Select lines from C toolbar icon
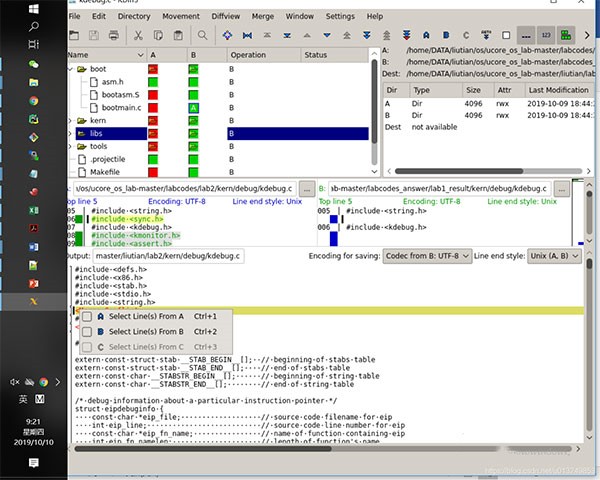 [466, 35]
